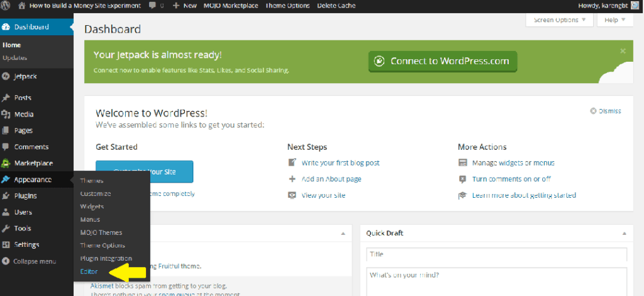Image resolution: width=644 pixels, height=296 pixels.
Task: Click the Customize Your Site button
Action: click(x=145, y=172)
